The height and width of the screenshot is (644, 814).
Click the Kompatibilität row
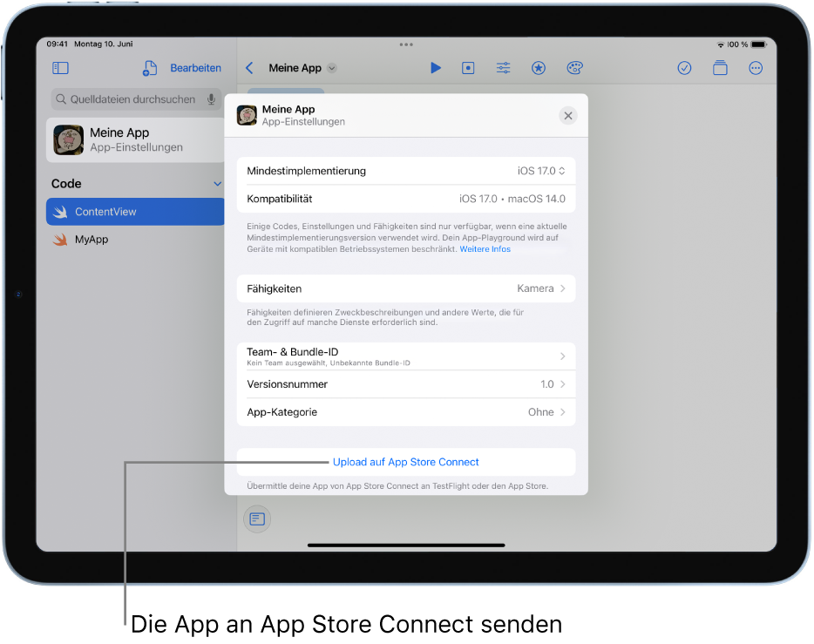pos(406,199)
